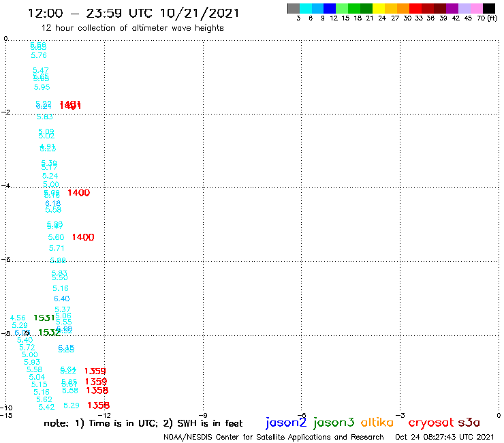
Task: Click the '(ft)' unit label in legend
Action: (492, 18)
